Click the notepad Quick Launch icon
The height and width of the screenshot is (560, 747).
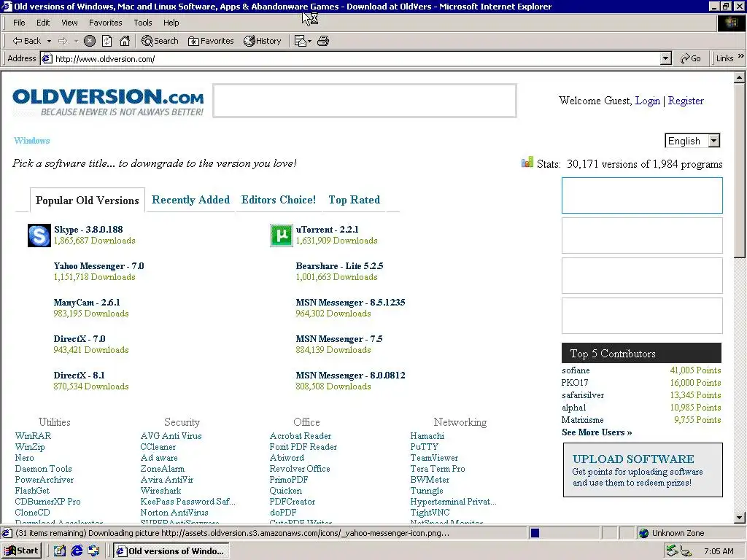[x=60, y=551]
